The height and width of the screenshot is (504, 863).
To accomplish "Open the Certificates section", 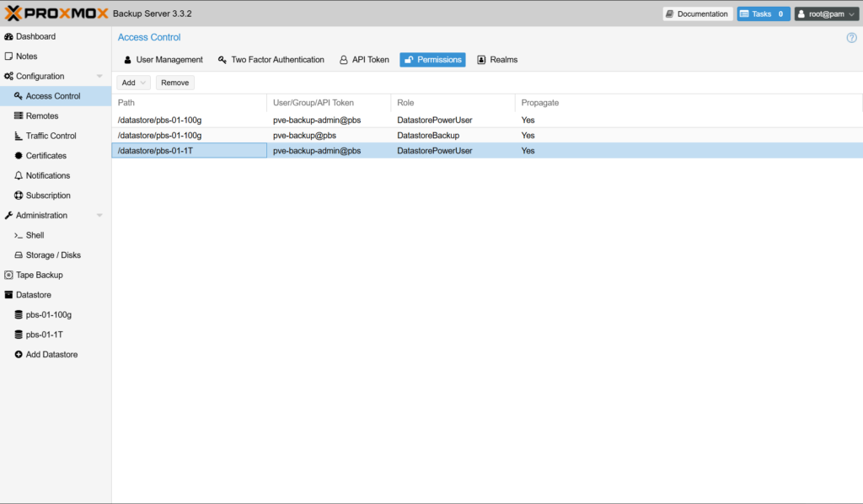I will (x=46, y=156).
